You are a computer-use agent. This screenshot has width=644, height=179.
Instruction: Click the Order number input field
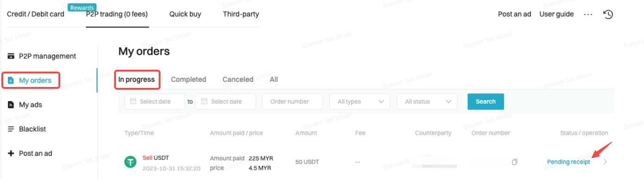[x=292, y=101]
